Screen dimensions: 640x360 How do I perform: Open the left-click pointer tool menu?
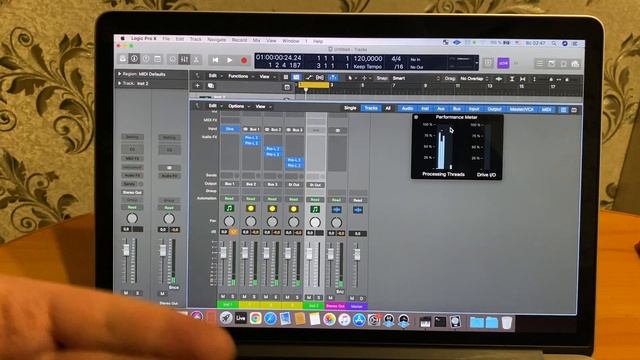351,78
